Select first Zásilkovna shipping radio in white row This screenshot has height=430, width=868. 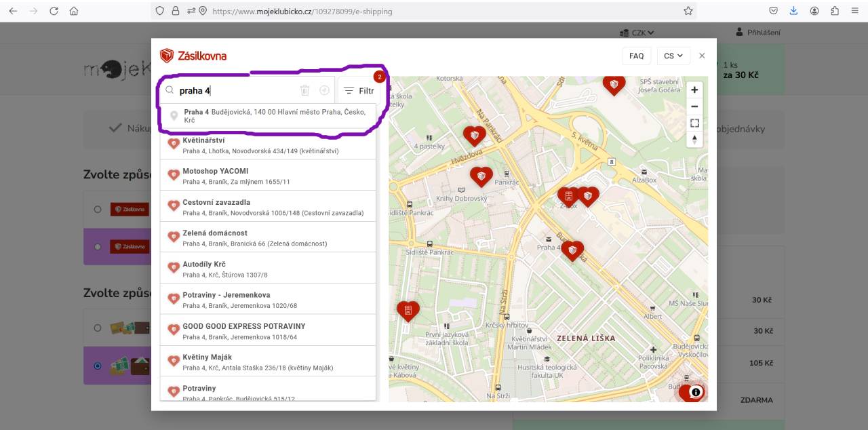[98, 210]
